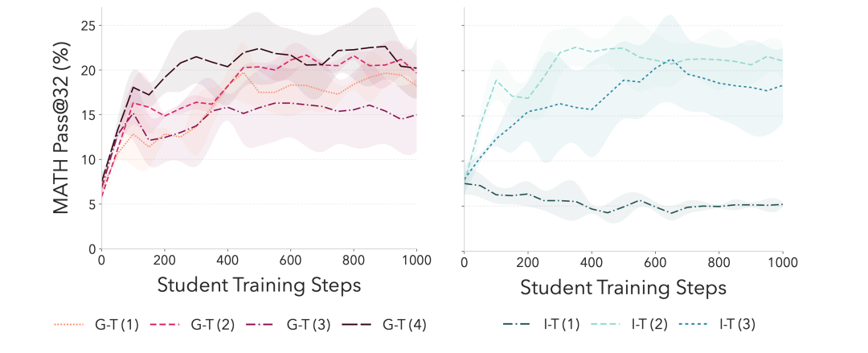Select the I-T (1) legend text
Image resolution: width=868 pixels, height=353 pixels.
pos(562,325)
